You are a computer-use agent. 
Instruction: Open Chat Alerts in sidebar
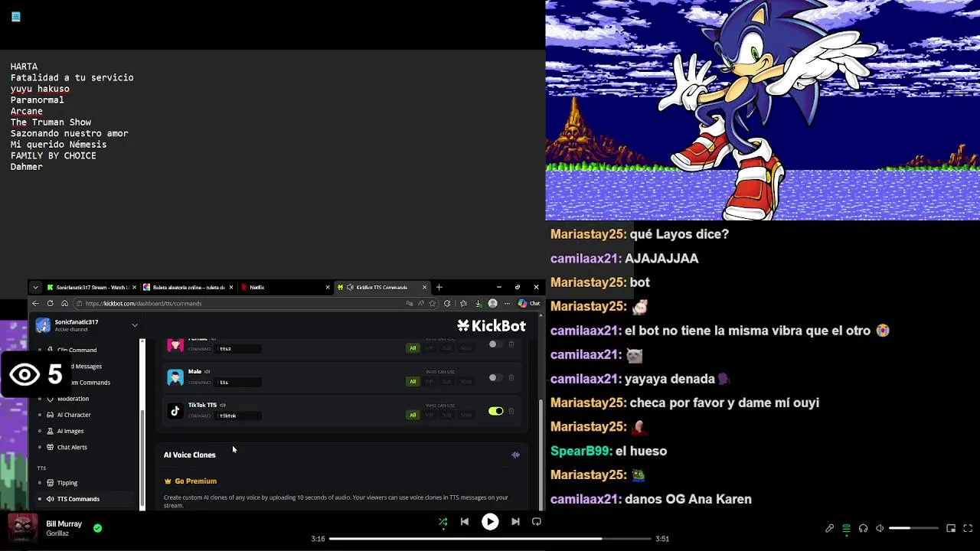72,447
